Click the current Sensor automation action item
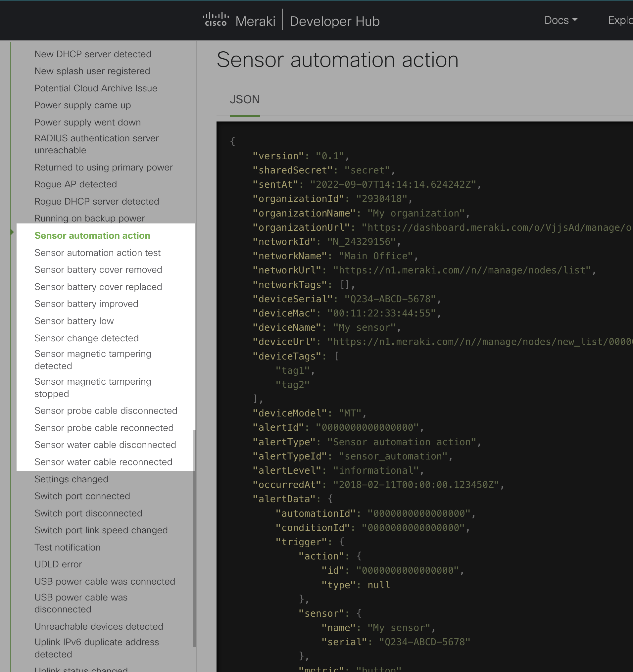Image resolution: width=633 pixels, height=672 pixels. (92, 236)
